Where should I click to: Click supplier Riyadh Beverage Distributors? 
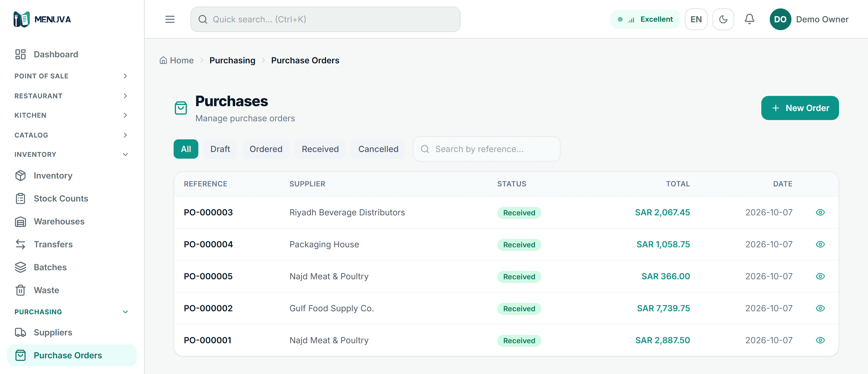(x=347, y=212)
